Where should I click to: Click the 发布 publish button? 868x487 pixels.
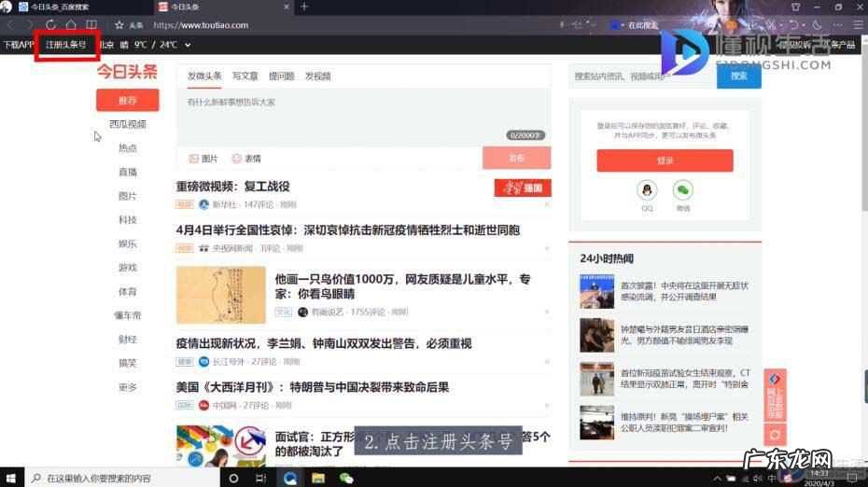[516, 159]
